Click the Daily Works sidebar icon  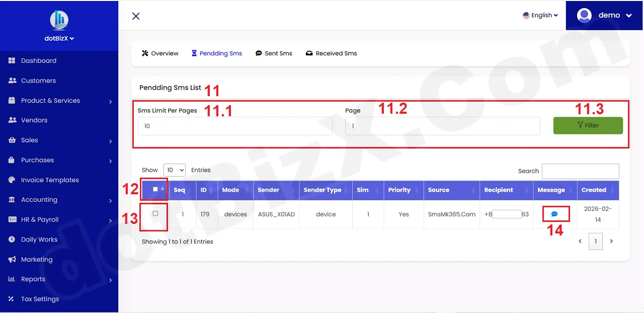click(11, 240)
